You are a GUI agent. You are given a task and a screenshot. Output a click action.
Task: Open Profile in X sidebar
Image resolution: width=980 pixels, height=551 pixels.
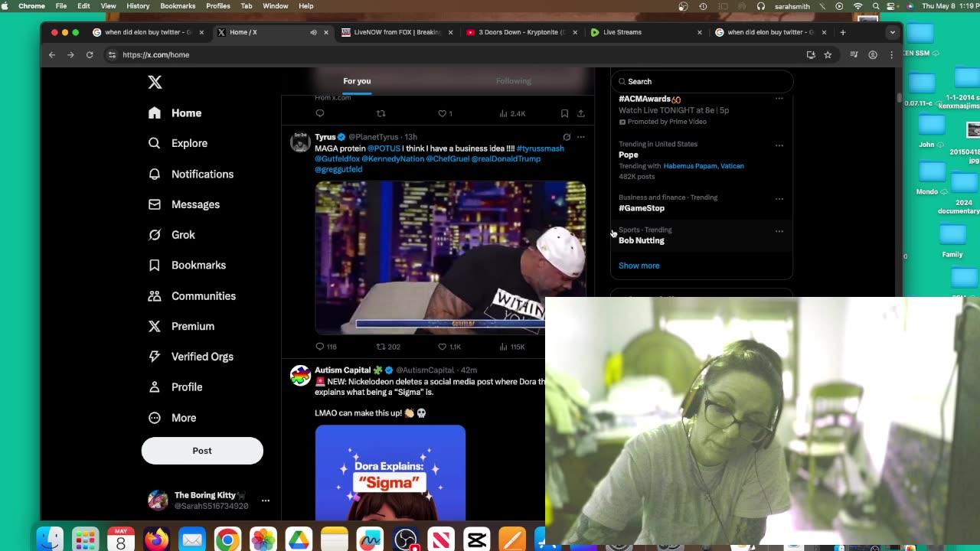pyautogui.click(x=176, y=387)
